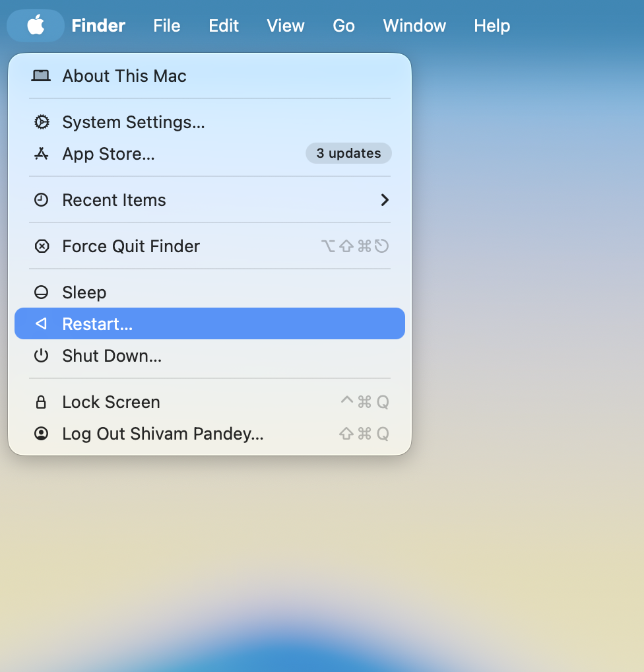Click the Apple logo menu icon
Viewport: 644px width, 672px height.
pyautogui.click(x=36, y=26)
